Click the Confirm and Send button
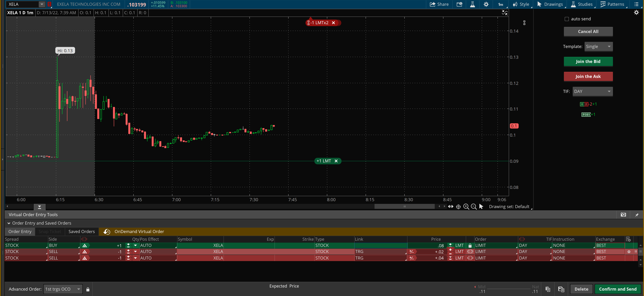Viewport: 644px width, 296px height. coord(618,289)
